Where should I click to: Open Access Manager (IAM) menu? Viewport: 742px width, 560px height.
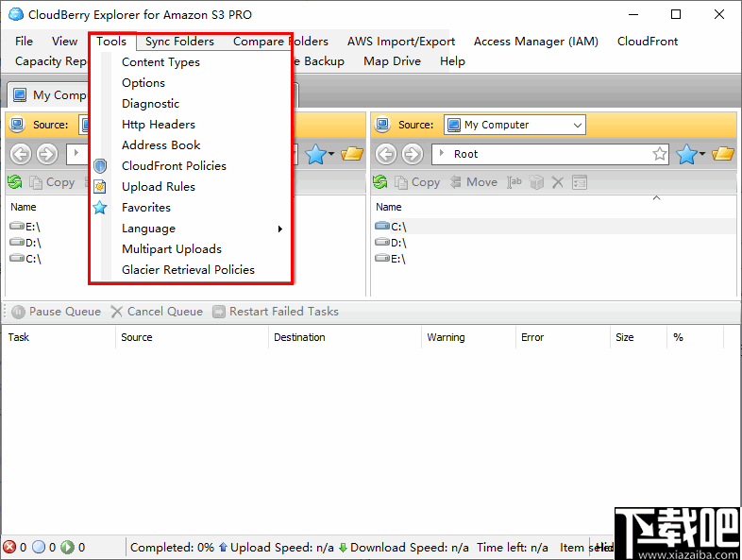(x=535, y=42)
